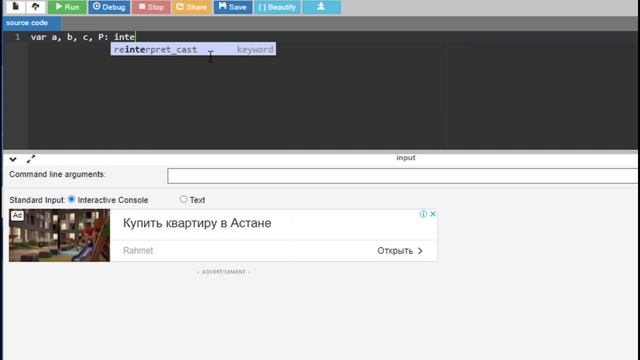Click line number 1 in gutter
Screen dimensions: 640x360
pyautogui.click(x=18, y=37)
